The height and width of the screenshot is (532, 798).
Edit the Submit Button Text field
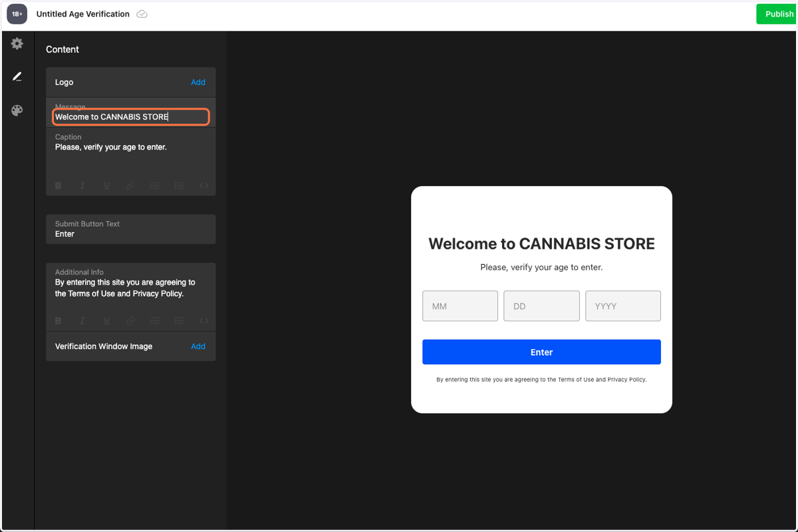coord(131,229)
